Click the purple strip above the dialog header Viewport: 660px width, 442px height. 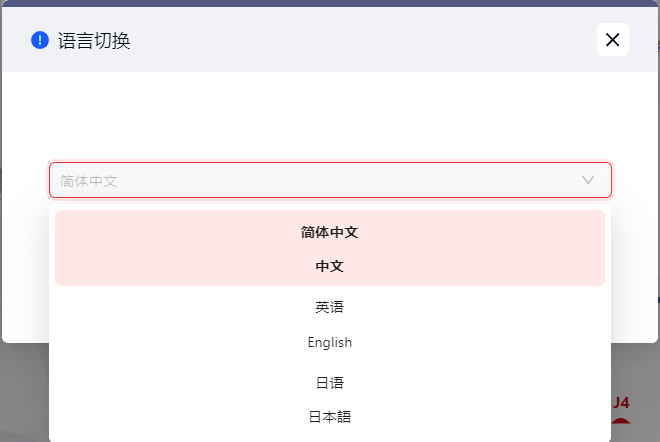click(x=330, y=3)
